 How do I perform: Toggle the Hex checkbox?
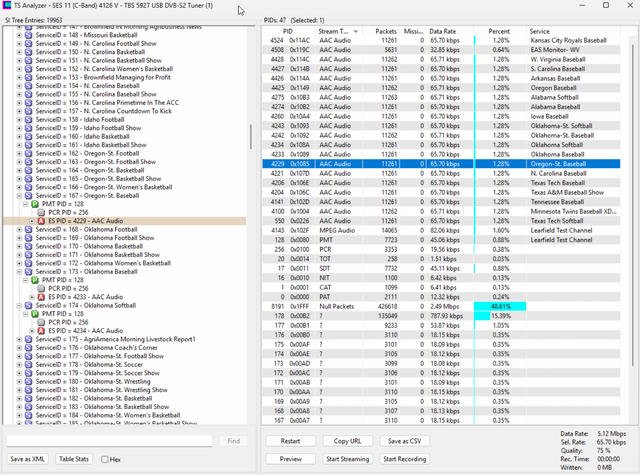click(105, 459)
